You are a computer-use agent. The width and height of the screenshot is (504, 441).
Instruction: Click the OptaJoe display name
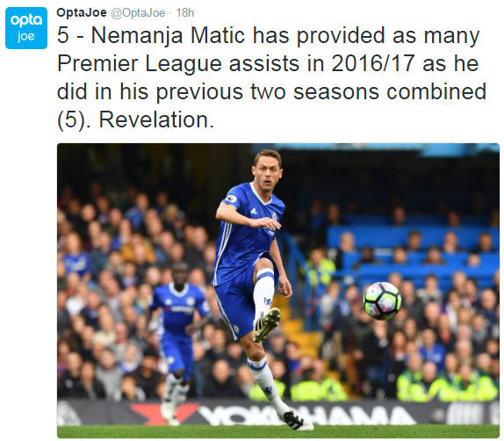click(82, 13)
